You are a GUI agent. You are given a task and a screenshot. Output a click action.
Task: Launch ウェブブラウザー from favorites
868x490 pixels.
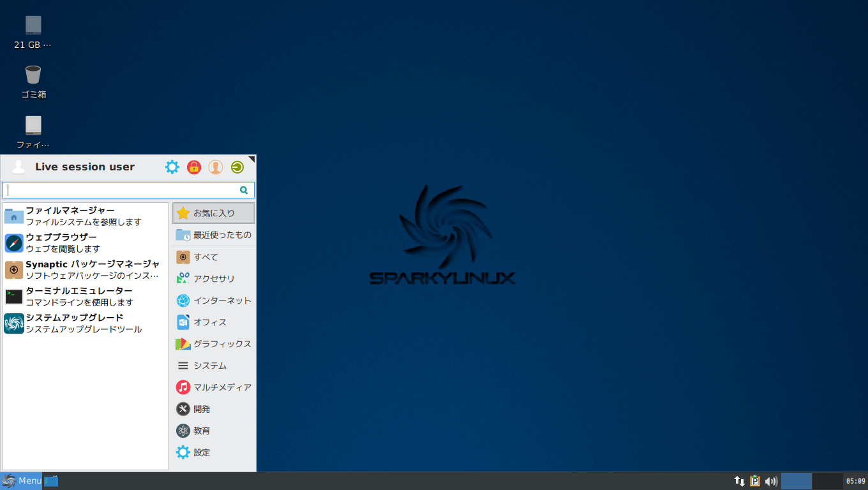(x=85, y=243)
